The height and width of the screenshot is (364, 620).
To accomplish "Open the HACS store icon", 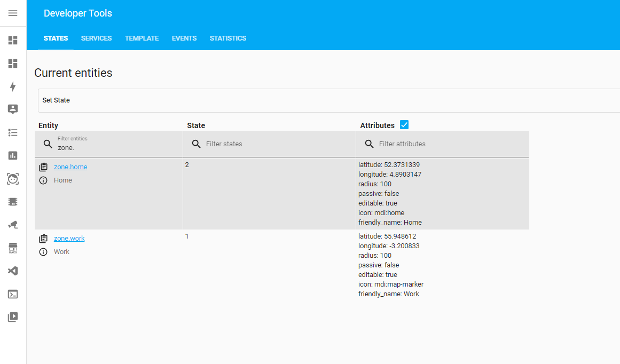I will coord(13,248).
